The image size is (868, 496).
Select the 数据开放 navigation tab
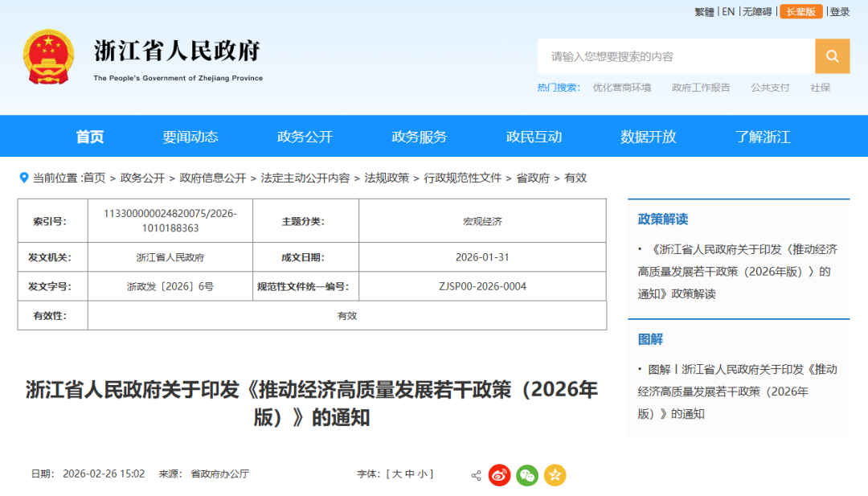click(x=648, y=136)
